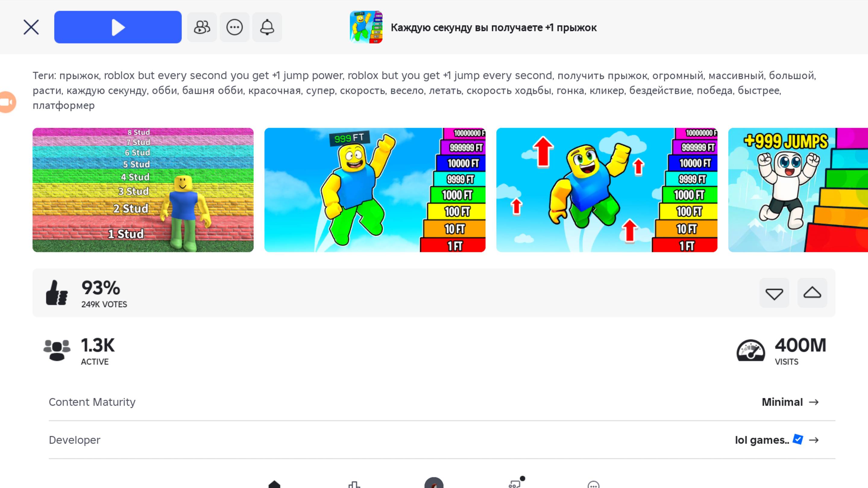Click the '1.3K' active count

98,345
